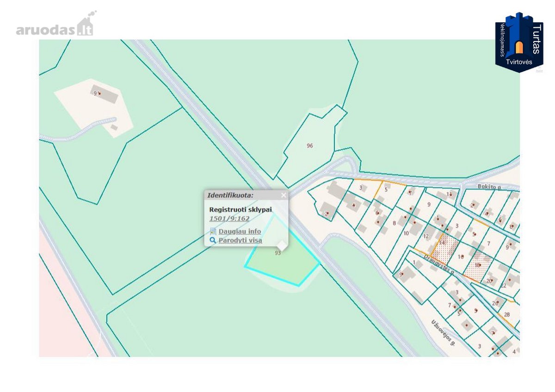Viewport: 555px width, 392px height.
Task: Open the Daugiau info link
Action: click(240, 231)
